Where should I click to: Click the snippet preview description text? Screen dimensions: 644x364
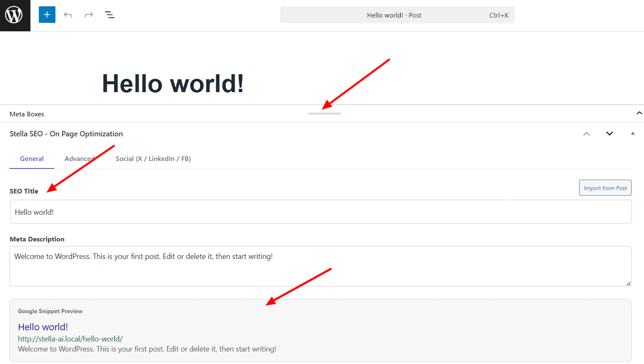pyautogui.click(x=147, y=349)
